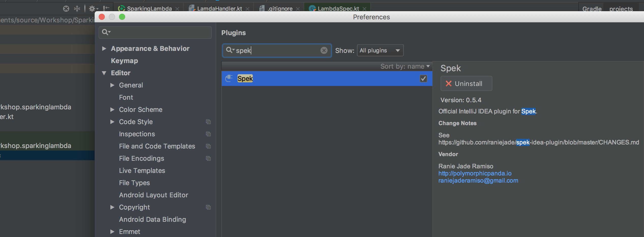Expand the Emmet settings node
Viewport: 644px width, 237px height.
coord(112,232)
